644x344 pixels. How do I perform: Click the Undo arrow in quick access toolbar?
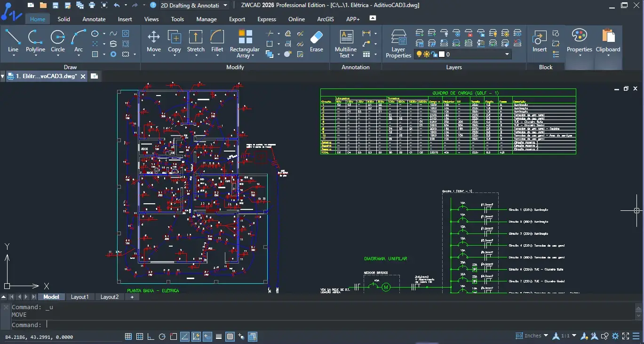tap(117, 5)
